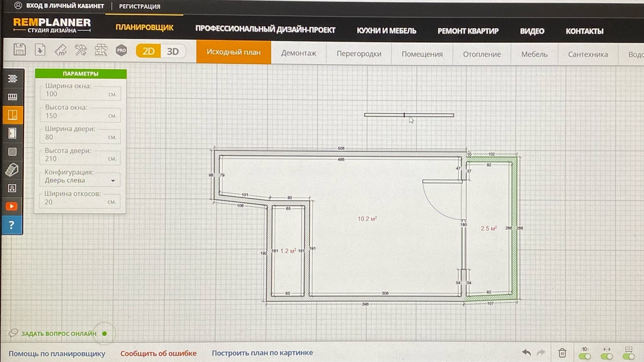Image resolution: width=644 pixels, height=362 pixels.
Task: Click the REMPLANNER logo
Action: (x=52, y=25)
